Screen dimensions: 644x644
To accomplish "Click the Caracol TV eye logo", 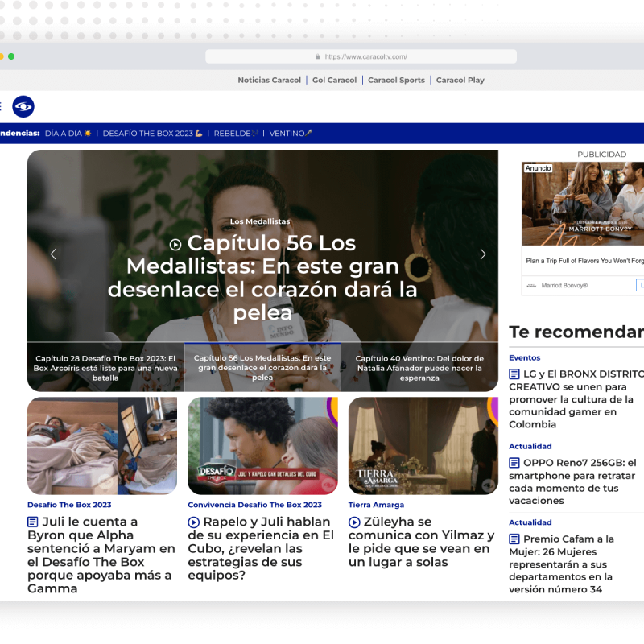I will (x=23, y=106).
